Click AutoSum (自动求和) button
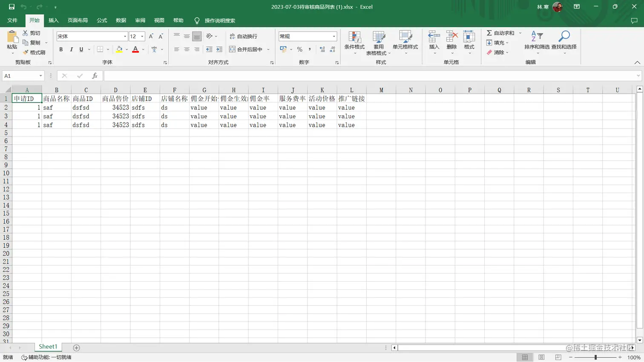The width and height of the screenshot is (644, 362). pos(500,33)
